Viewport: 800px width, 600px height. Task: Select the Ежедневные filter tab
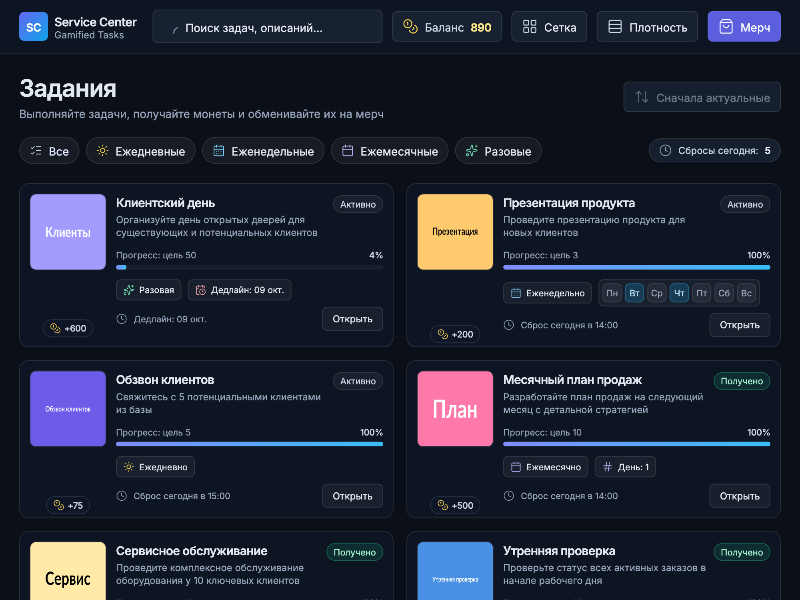(140, 151)
